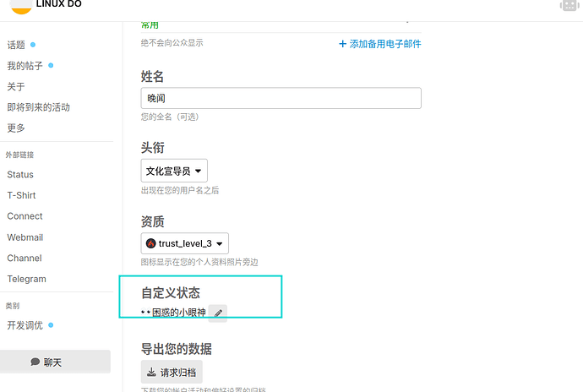Open the robot icon in the header
This screenshot has width=583, height=392.
(x=569, y=6)
